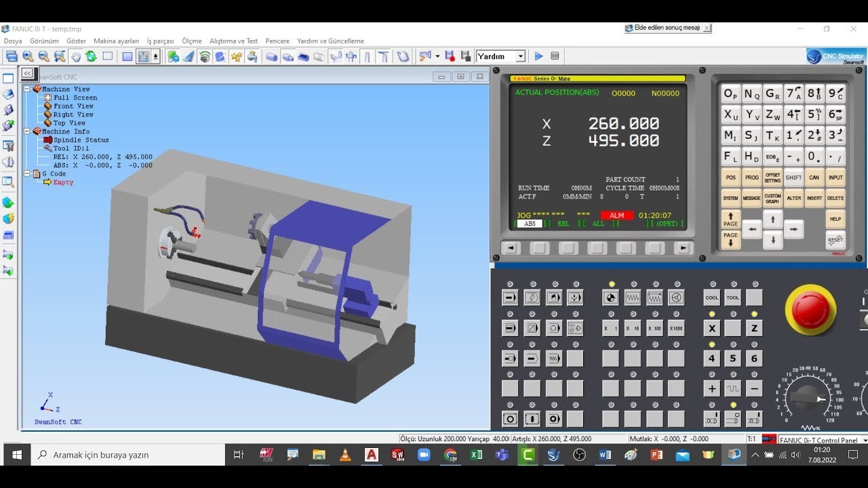Select the X axis button

click(x=711, y=328)
